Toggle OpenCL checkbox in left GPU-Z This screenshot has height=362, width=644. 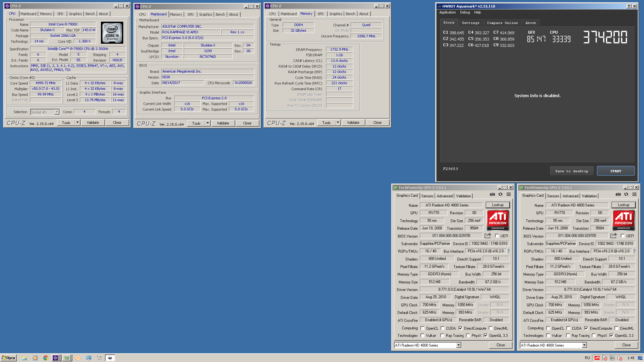click(423, 328)
